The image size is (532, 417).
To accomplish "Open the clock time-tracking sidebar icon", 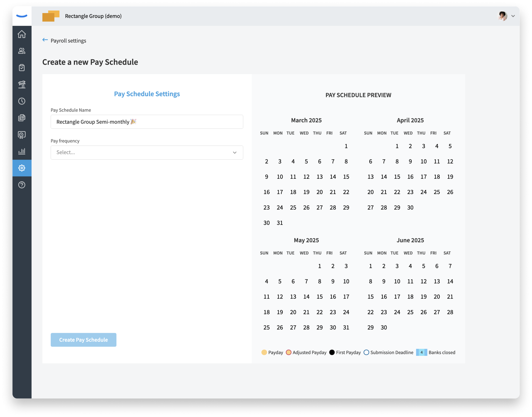I will coord(22,101).
